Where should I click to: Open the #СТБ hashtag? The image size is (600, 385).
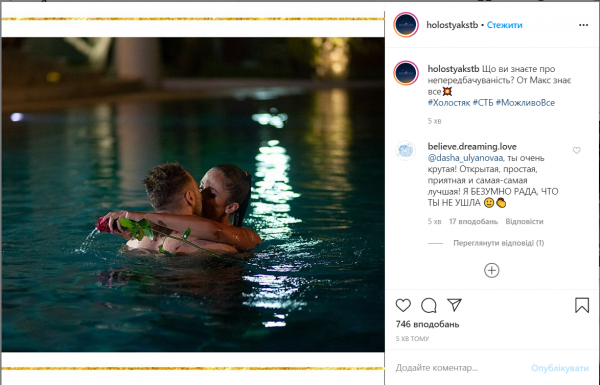pos(483,103)
